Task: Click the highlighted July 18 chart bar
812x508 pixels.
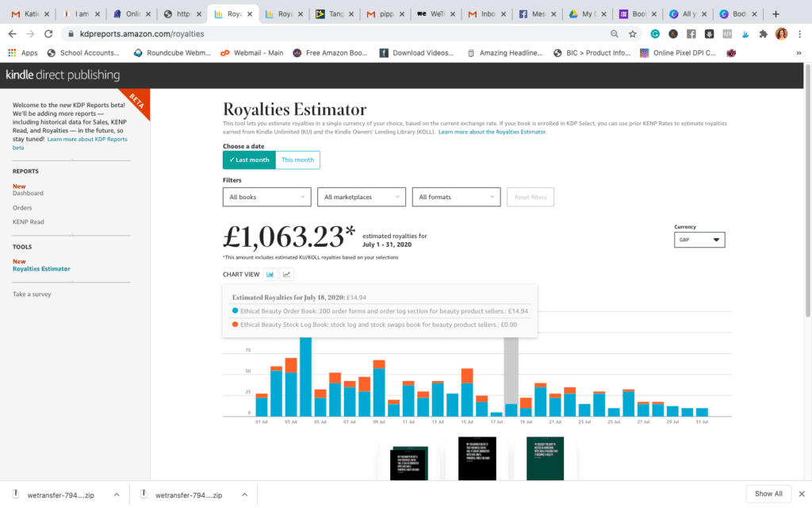Action: click(511, 376)
